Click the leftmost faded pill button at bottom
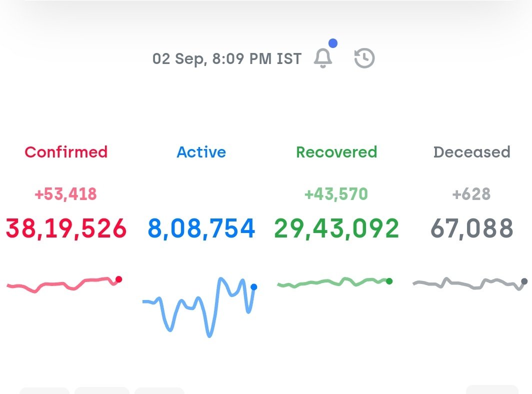Screen dimensions: 532x394 point(45,392)
